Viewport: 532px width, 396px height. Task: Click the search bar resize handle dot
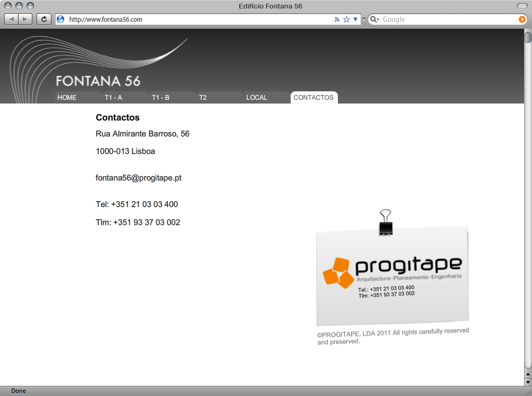click(x=364, y=19)
